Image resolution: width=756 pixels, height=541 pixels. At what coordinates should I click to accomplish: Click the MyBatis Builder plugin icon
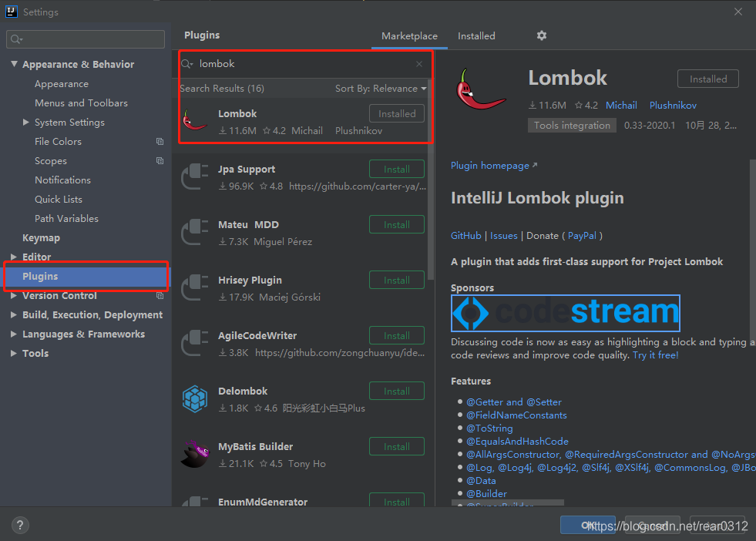tap(195, 454)
